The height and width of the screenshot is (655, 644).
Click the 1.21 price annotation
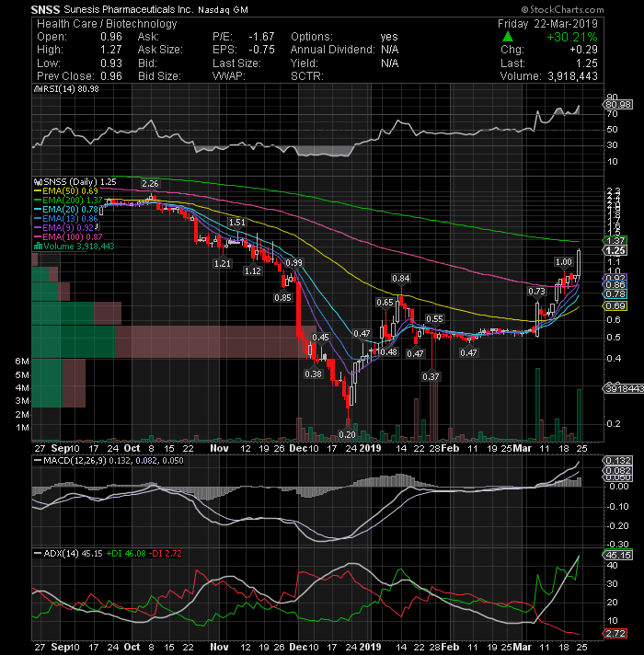[x=223, y=264]
